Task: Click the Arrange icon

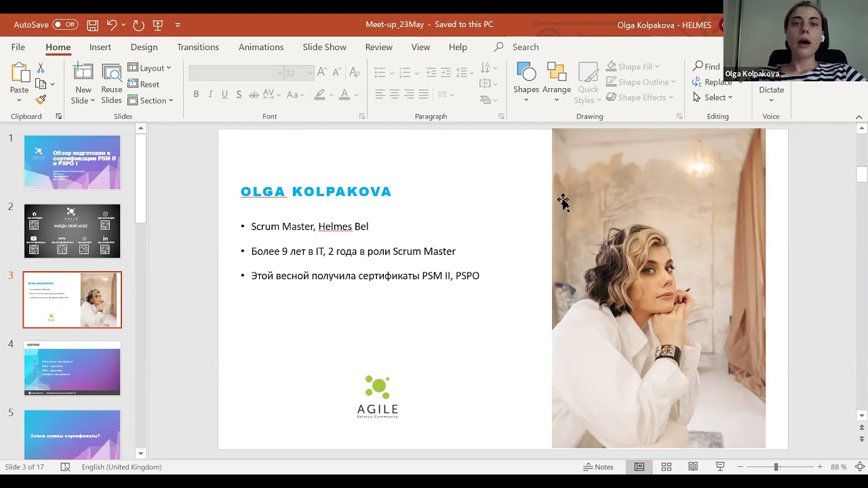Action: tap(557, 73)
